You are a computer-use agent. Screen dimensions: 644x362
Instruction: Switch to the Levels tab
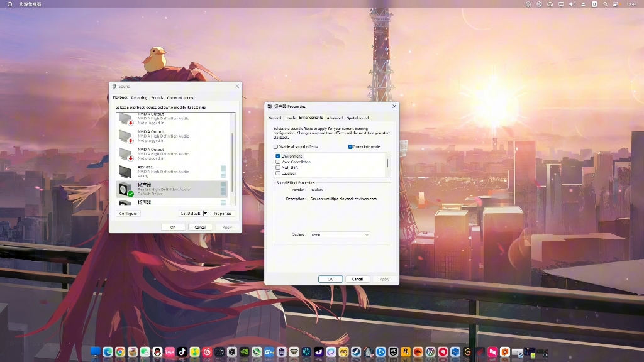[290, 118]
